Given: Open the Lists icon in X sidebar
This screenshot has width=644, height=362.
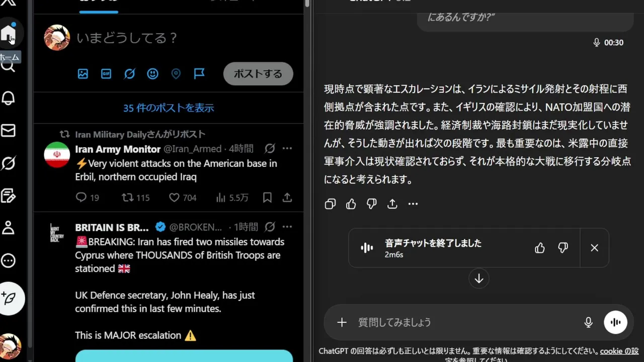Looking at the screenshot, I should (x=8, y=196).
